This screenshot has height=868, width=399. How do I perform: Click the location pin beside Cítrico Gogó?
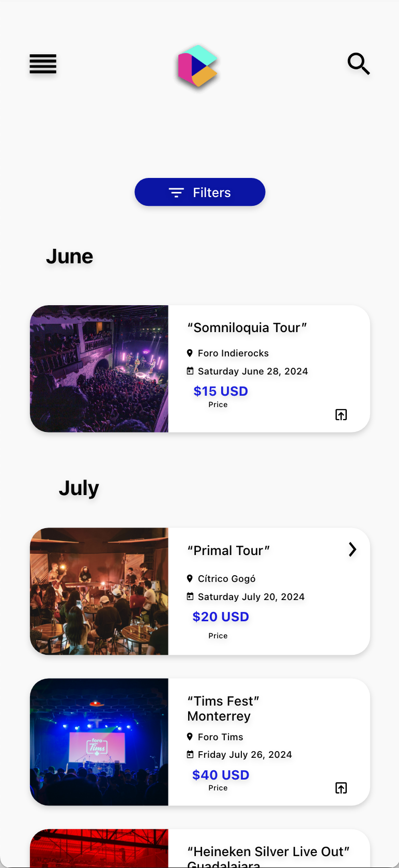[x=190, y=578]
